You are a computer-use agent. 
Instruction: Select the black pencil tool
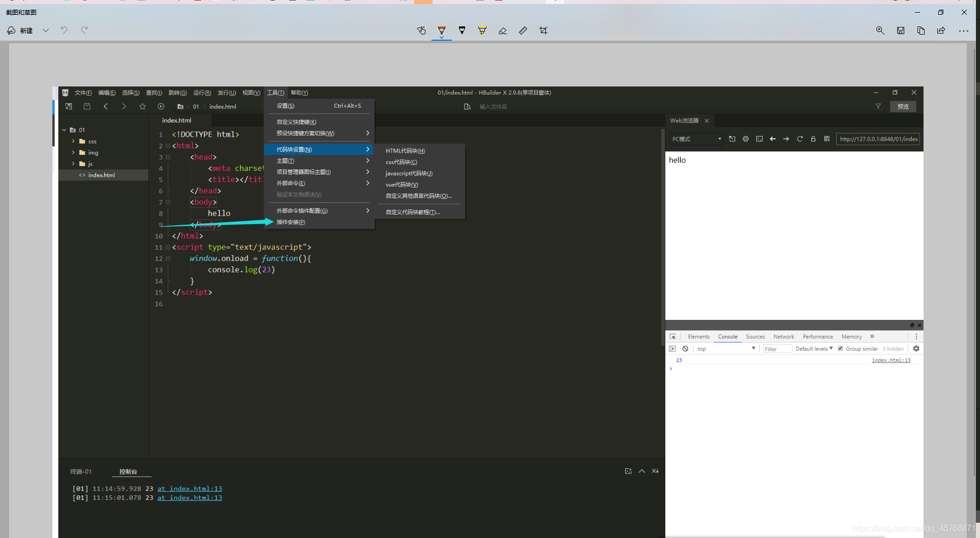click(462, 31)
